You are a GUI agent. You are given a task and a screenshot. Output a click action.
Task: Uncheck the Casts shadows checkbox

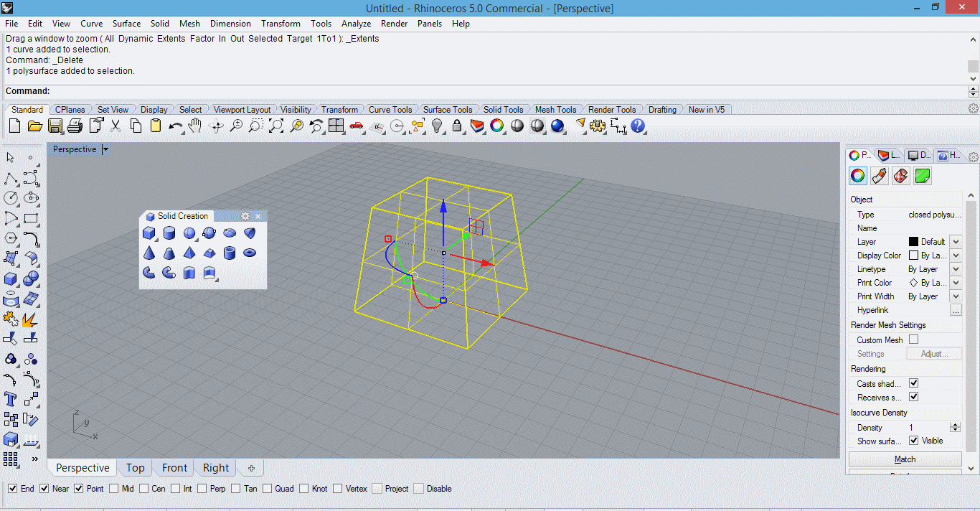pos(913,383)
